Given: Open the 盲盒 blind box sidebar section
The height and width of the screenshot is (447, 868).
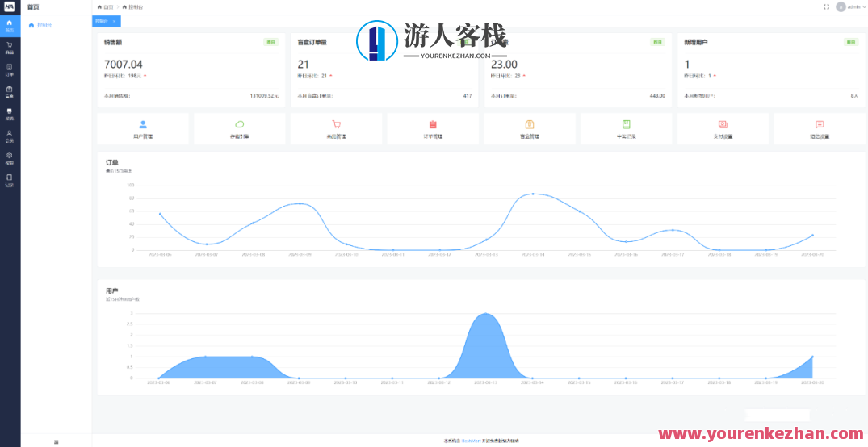Looking at the screenshot, I should coord(10,92).
